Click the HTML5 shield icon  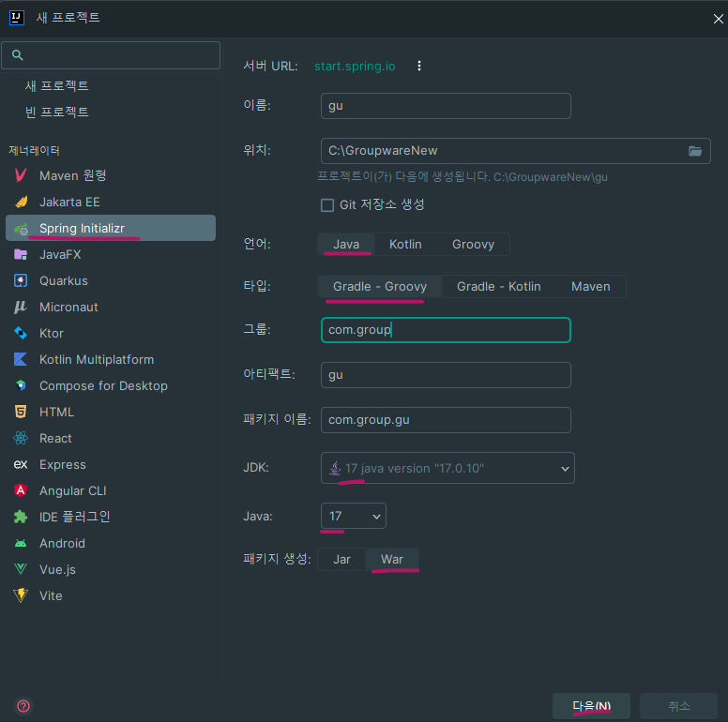(x=21, y=412)
